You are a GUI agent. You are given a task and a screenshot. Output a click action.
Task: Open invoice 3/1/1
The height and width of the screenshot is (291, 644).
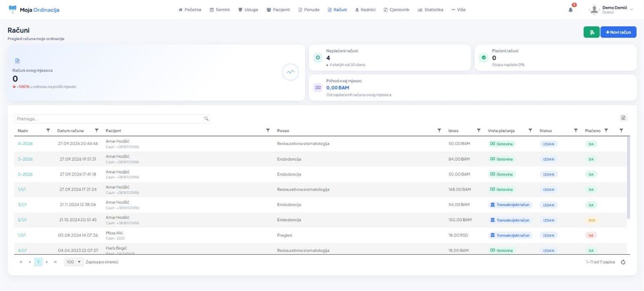pos(22,205)
